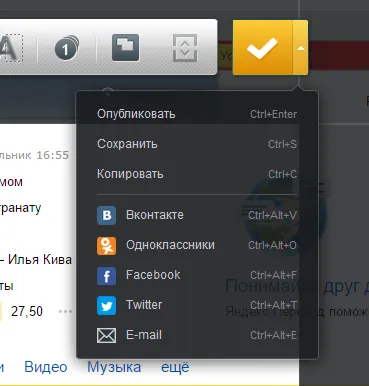Click the yellow checkmark confirm button

click(x=262, y=48)
